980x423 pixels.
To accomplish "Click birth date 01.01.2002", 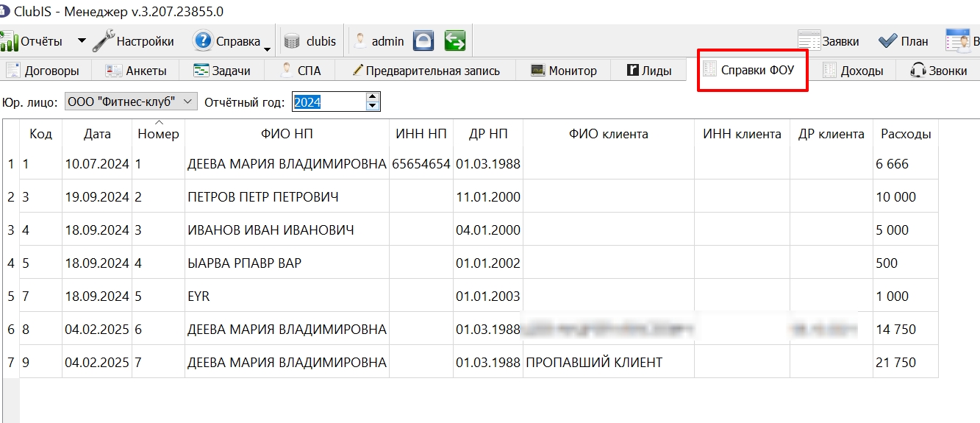I will coord(488,263).
